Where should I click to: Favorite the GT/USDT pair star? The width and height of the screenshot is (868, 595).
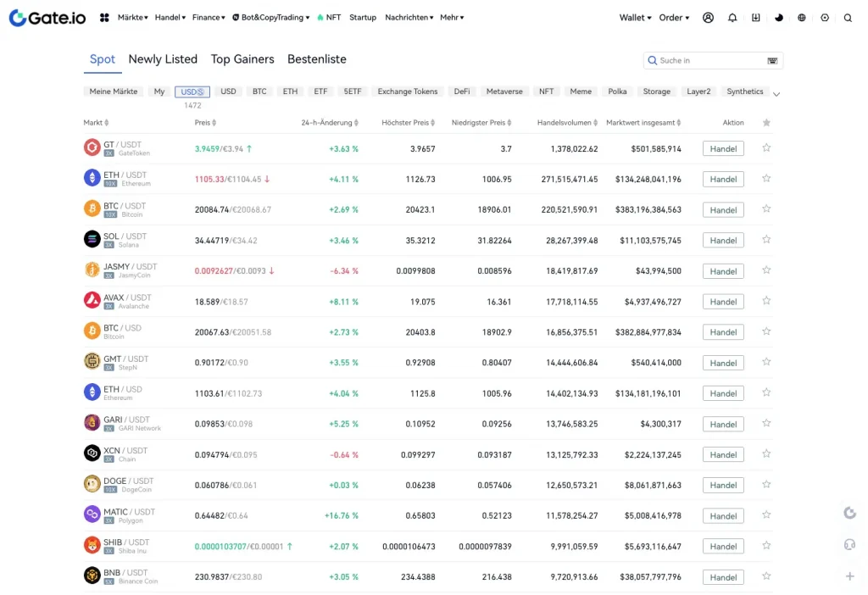766,147
